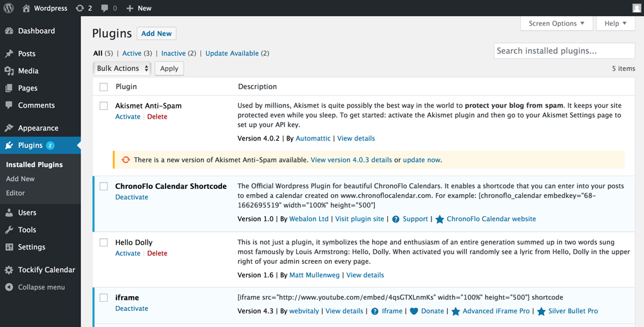Viewport: 644px width, 327px height.
Task: View version 4.0.3 details link
Action: pyautogui.click(x=351, y=160)
